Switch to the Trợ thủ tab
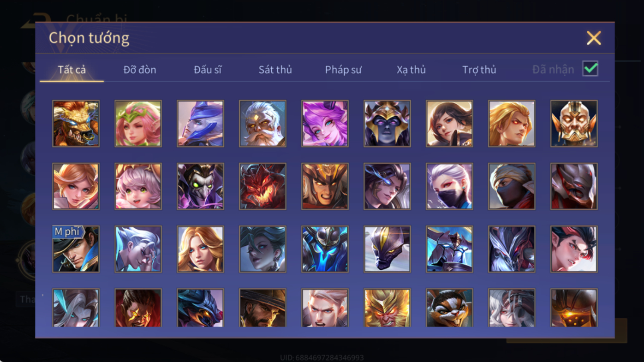 (x=479, y=70)
